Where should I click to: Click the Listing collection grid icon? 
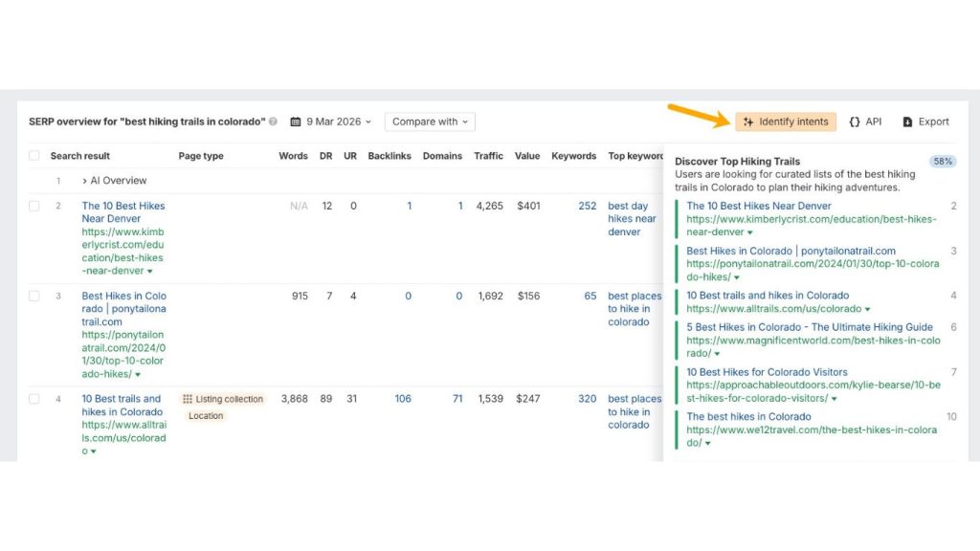(188, 399)
